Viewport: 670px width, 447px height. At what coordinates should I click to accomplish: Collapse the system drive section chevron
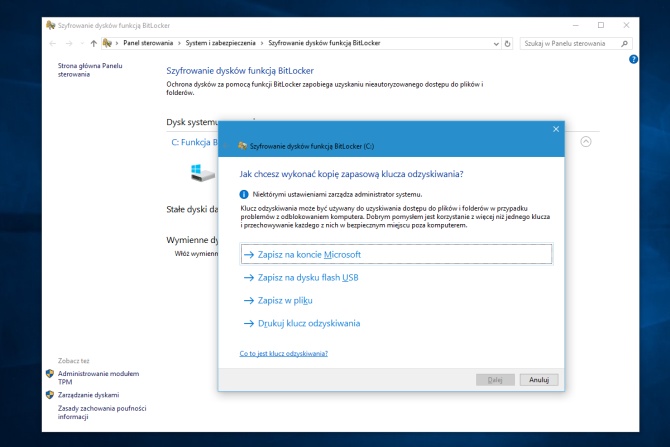(586, 142)
